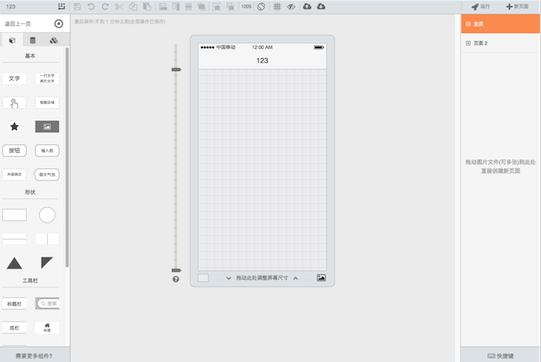Image resolution: width=541 pixels, height=362 pixels.
Task: Click the top handle on the vertical ruler
Action: (x=176, y=69)
